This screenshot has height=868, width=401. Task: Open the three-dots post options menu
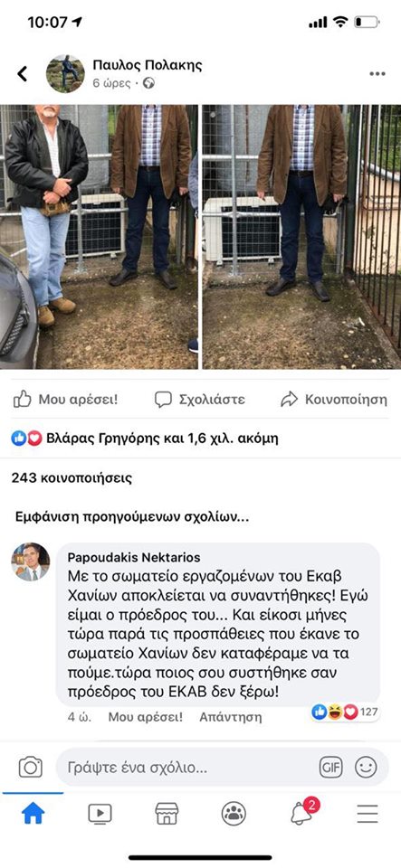pyautogui.click(x=377, y=73)
